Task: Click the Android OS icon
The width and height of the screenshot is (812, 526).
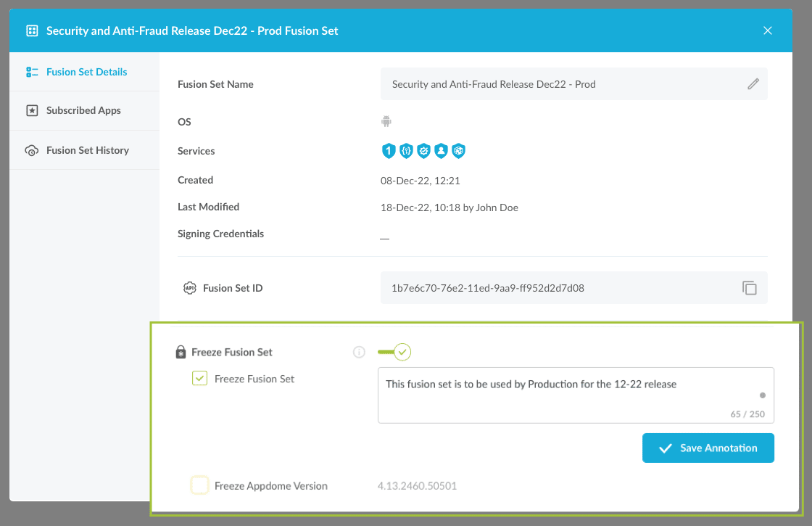Action: click(x=386, y=121)
